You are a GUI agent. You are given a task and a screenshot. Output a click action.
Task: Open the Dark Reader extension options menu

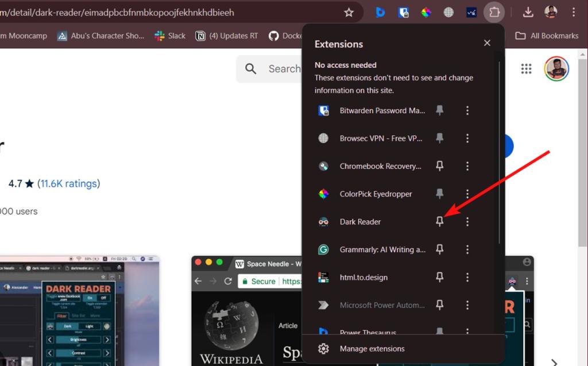click(x=467, y=221)
